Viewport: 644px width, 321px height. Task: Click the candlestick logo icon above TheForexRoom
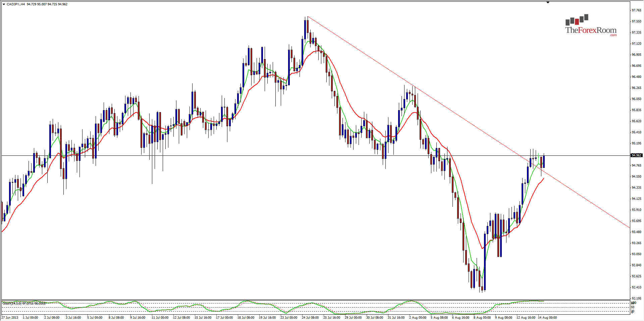[577, 20]
